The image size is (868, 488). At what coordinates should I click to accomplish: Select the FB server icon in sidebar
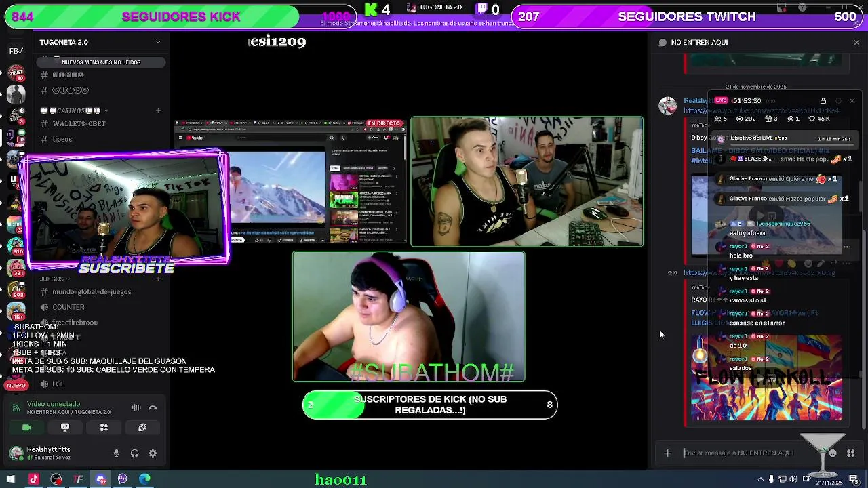[x=16, y=51]
